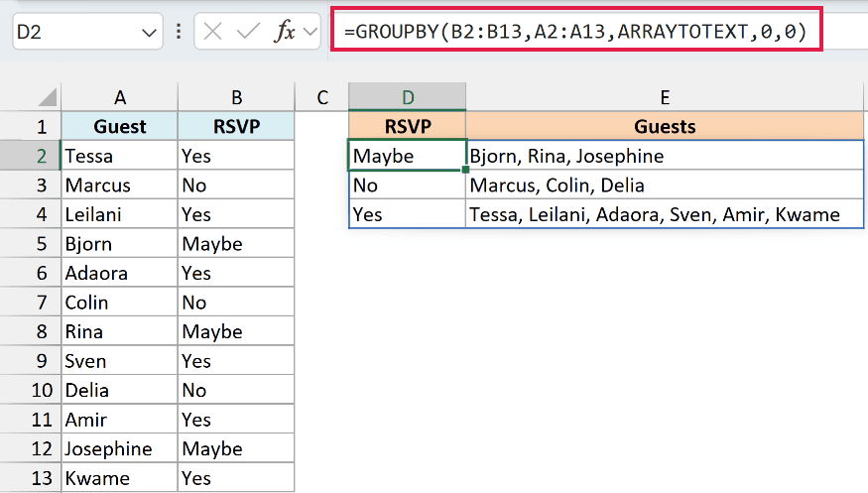
Task: Click the cell listing Marcus, Colin, Delia
Action: (x=665, y=185)
